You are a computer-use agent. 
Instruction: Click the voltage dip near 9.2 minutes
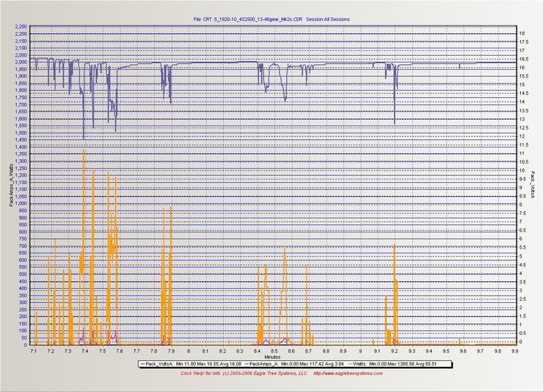click(394, 122)
